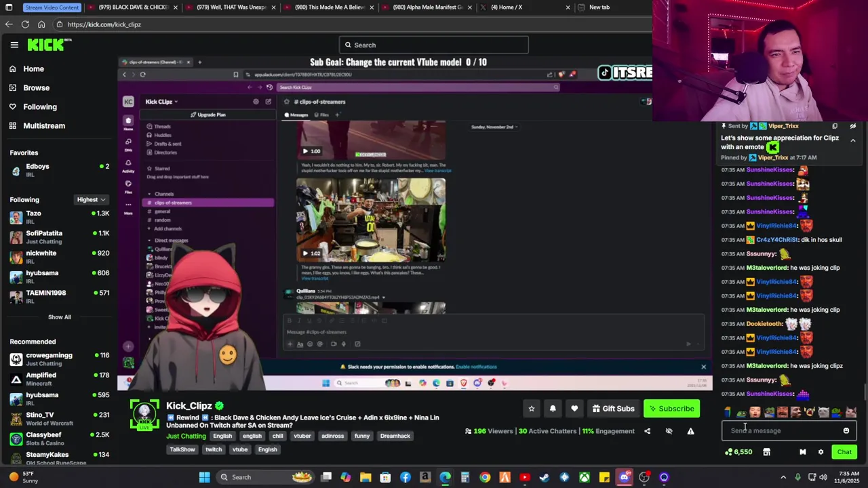Open chat settings gear

(821, 452)
